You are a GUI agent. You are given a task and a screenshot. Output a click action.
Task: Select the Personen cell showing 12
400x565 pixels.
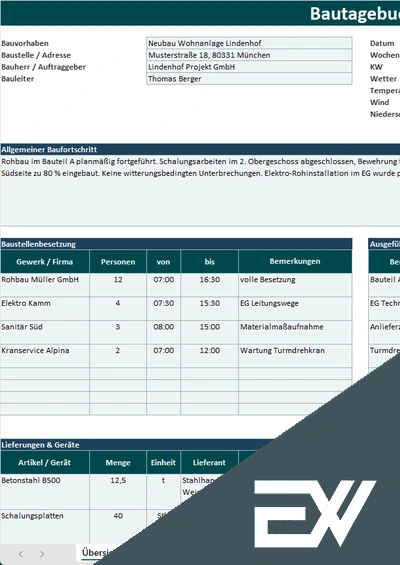(x=118, y=285)
